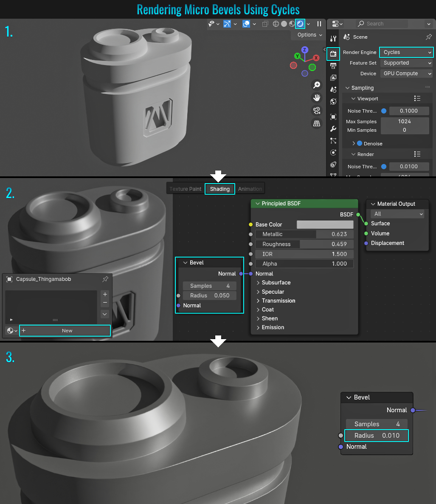Open the Physics properties tab

point(333,153)
